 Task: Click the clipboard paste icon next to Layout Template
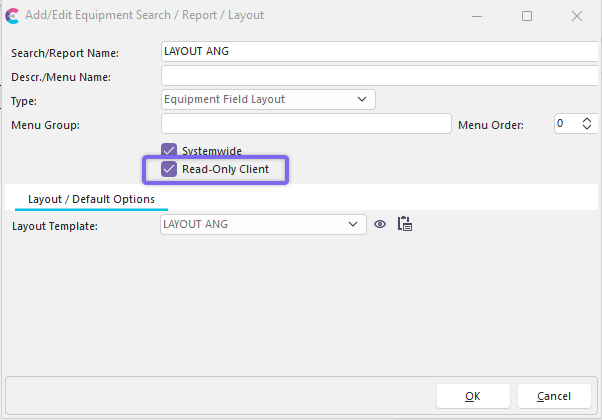tap(405, 225)
